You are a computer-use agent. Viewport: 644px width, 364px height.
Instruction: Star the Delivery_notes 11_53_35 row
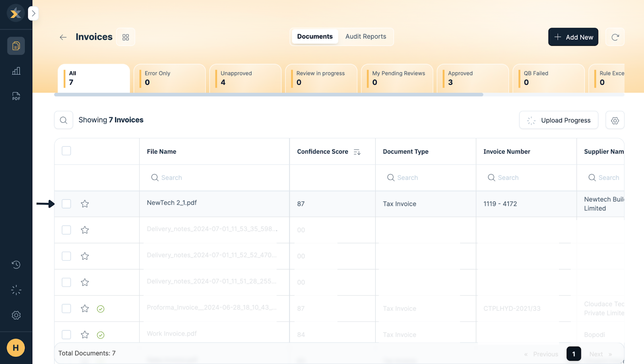85,230
